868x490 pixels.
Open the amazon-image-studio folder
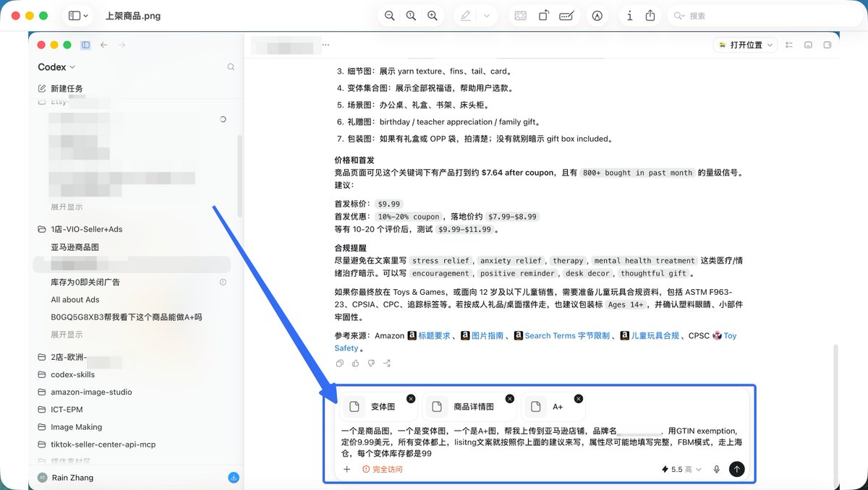tap(85, 392)
